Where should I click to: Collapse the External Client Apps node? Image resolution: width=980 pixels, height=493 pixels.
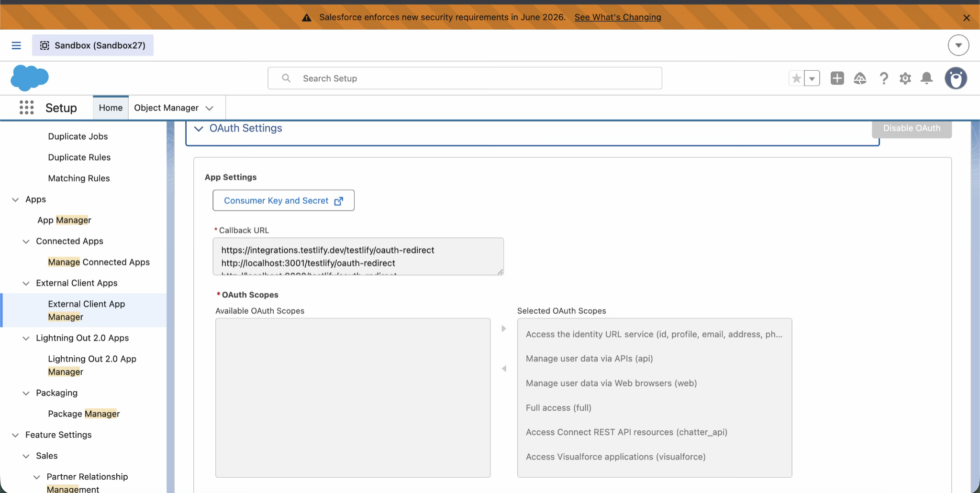[x=26, y=283]
